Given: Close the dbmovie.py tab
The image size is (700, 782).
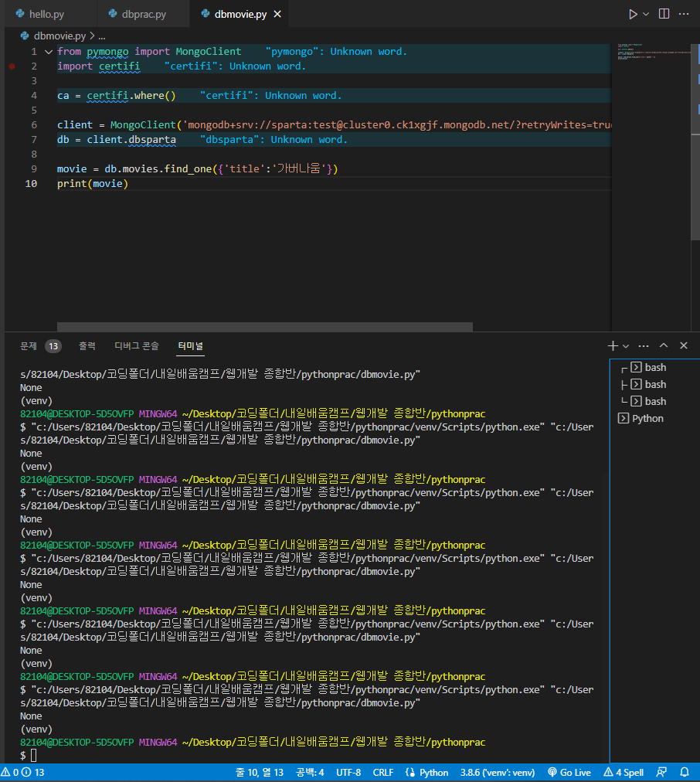Looking at the screenshot, I should pyautogui.click(x=277, y=14).
